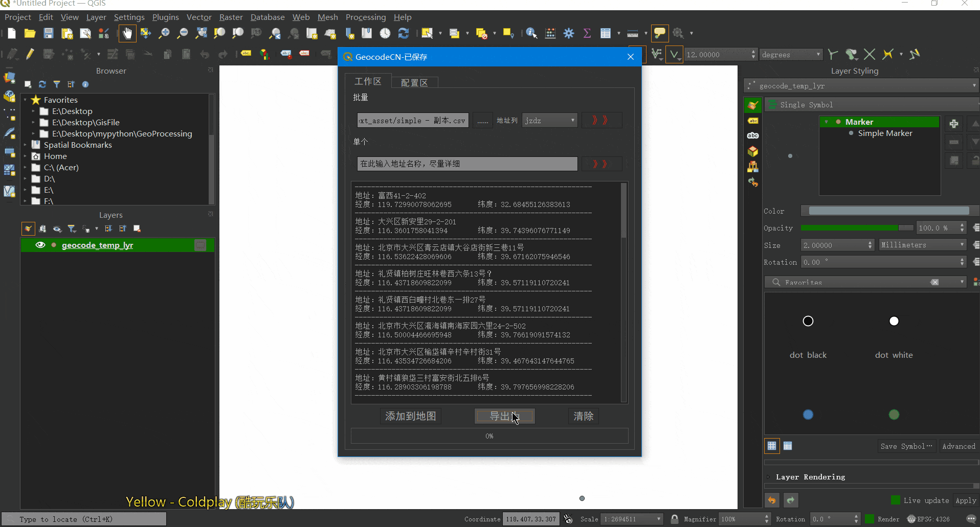The height and width of the screenshot is (527, 980).
Task: Open the Vector menu
Action: pos(199,17)
